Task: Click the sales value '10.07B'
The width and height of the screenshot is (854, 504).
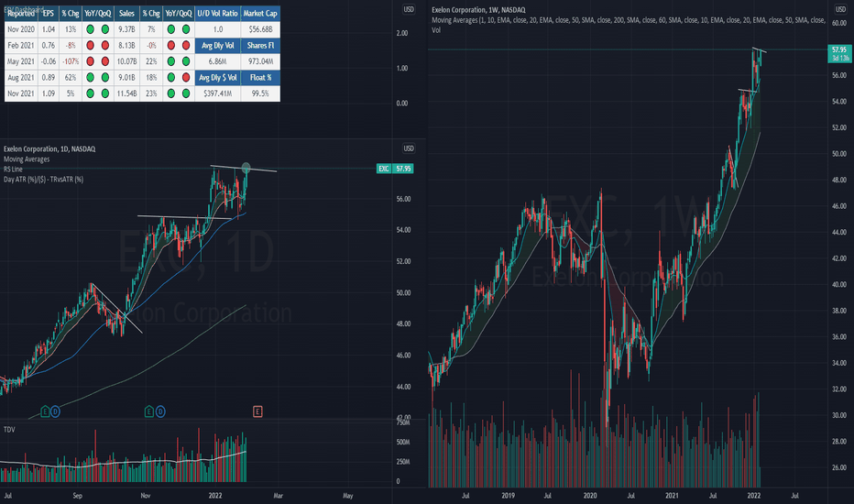Action: coord(126,61)
